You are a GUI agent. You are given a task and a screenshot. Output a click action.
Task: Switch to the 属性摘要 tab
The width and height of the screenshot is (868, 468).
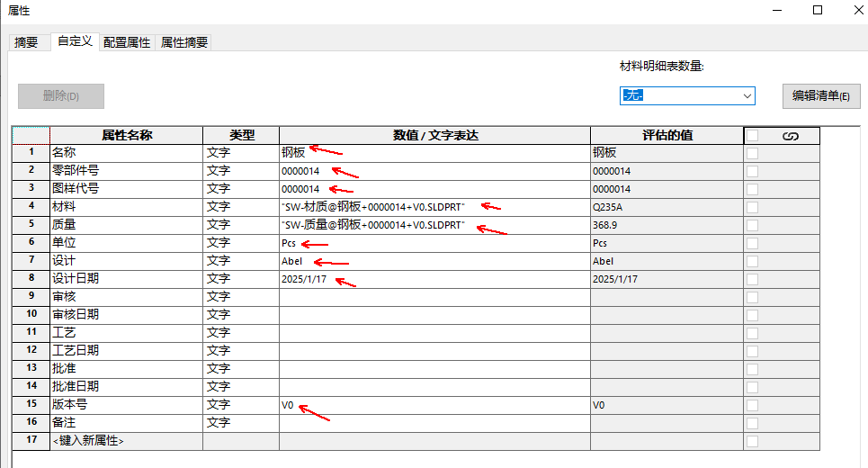click(x=184, y=42)
